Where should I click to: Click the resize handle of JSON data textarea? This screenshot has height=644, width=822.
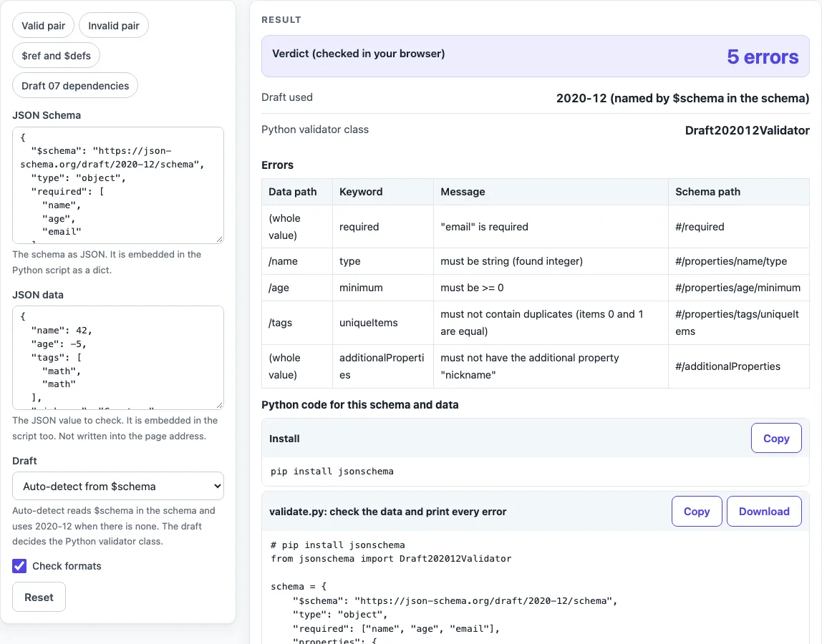220,405
